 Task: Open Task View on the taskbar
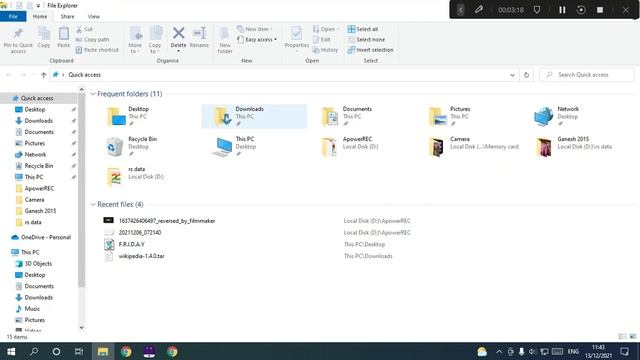(79, 351)
